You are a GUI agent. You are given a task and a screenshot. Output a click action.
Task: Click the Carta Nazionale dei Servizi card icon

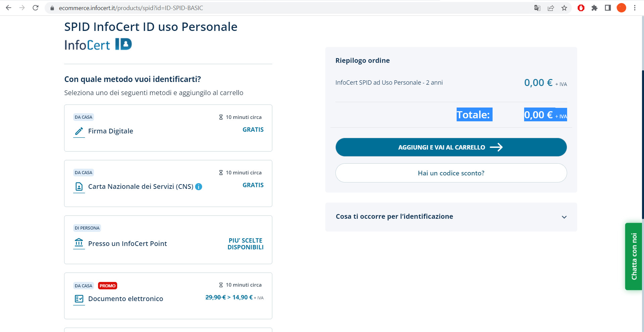(x=79, y=187)
